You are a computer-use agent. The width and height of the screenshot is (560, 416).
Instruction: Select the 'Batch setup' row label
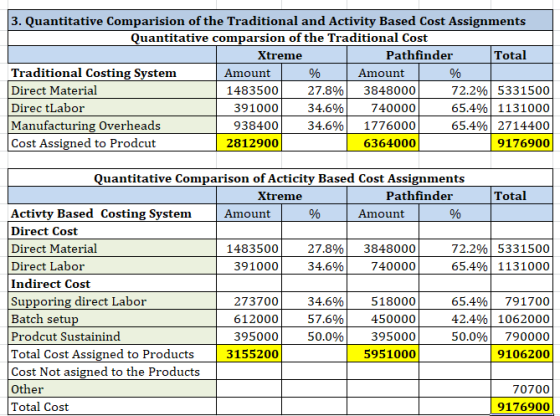(x=112, y=319)
